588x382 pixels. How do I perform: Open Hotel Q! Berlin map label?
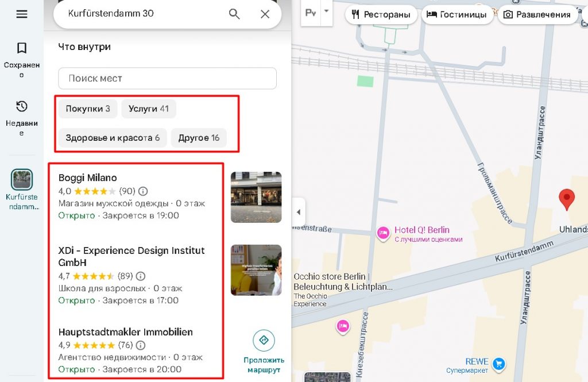[x=428, y=234]
